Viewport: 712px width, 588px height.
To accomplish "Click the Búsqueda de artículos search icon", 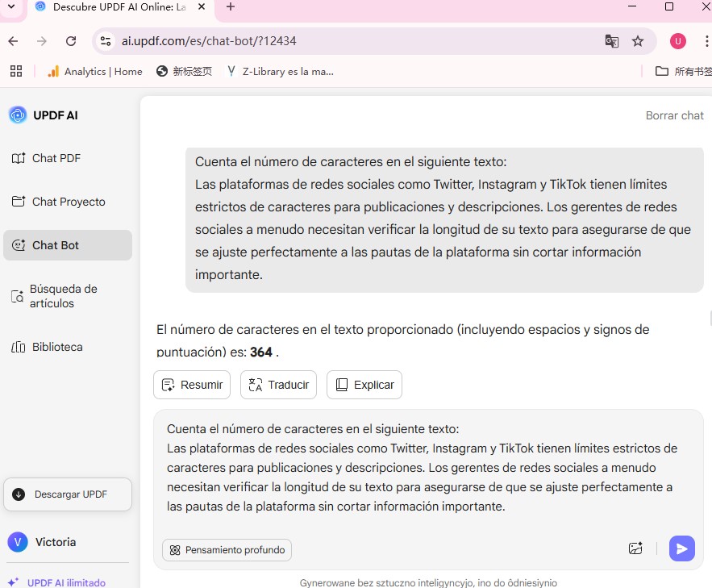I will tap(17, 296).
